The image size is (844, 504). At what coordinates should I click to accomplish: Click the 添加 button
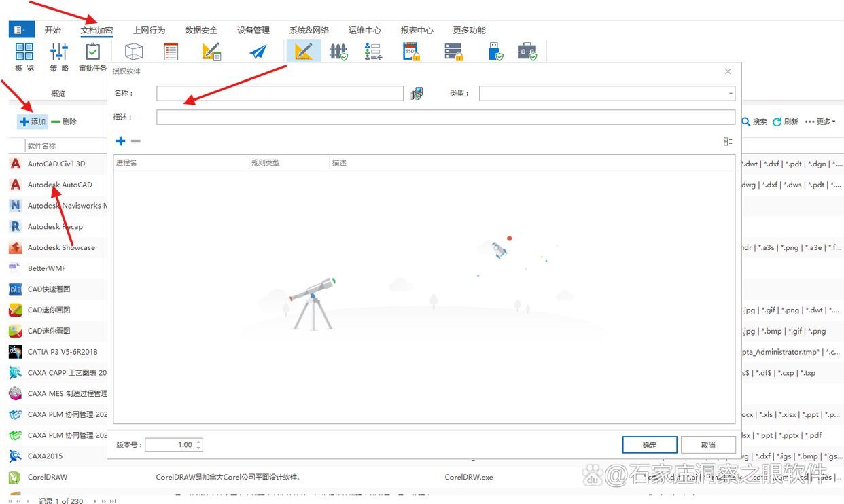(33, 122)
